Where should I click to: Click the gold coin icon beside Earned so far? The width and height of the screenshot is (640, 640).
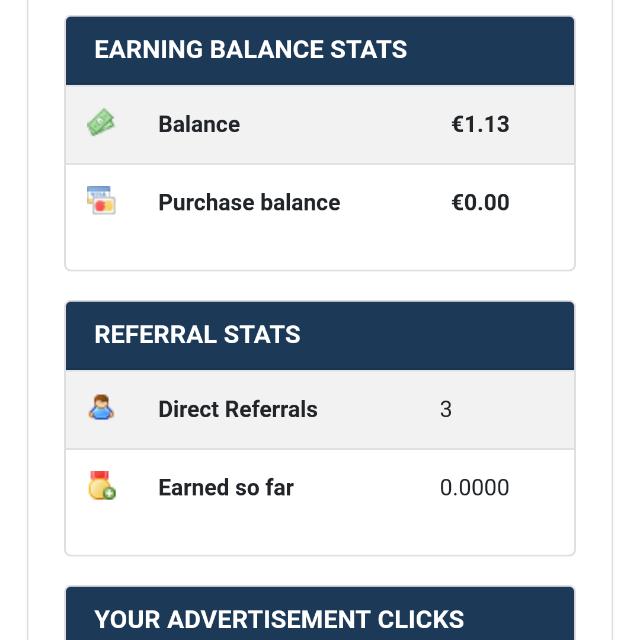[x=101, y=486]
